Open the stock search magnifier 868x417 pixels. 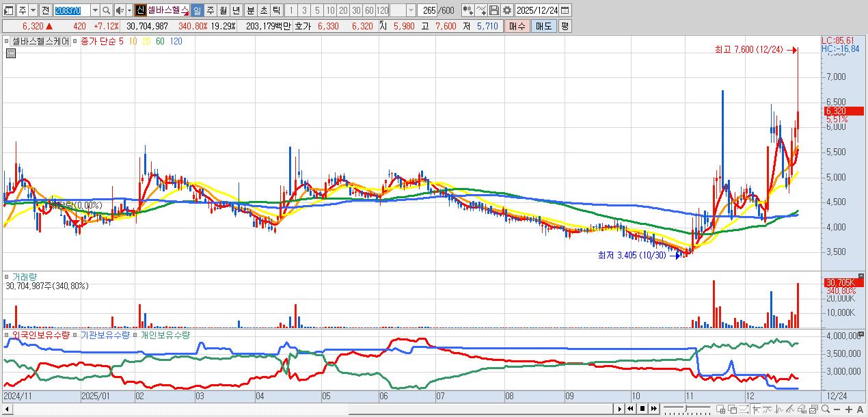(x=106, y=10)
